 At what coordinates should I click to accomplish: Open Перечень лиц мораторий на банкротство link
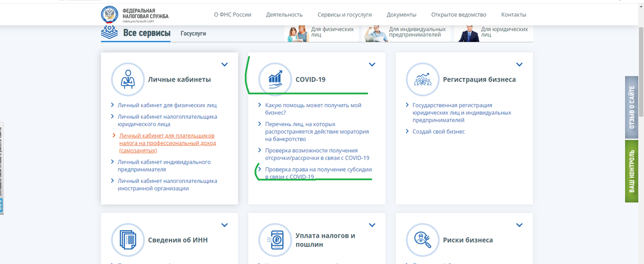coord(317,131)
